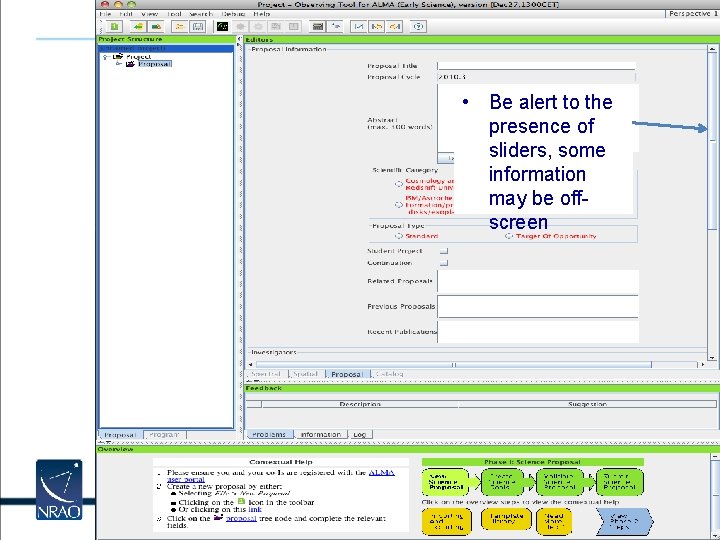
Task: Click the second perspective layout toolbar icon
Action: (x=377, y=27)
